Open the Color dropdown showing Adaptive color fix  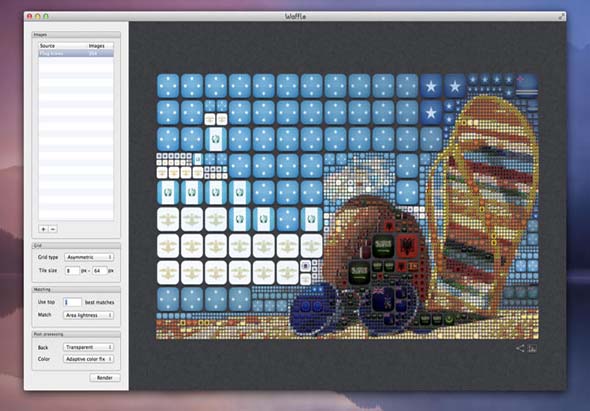[88, 359]
